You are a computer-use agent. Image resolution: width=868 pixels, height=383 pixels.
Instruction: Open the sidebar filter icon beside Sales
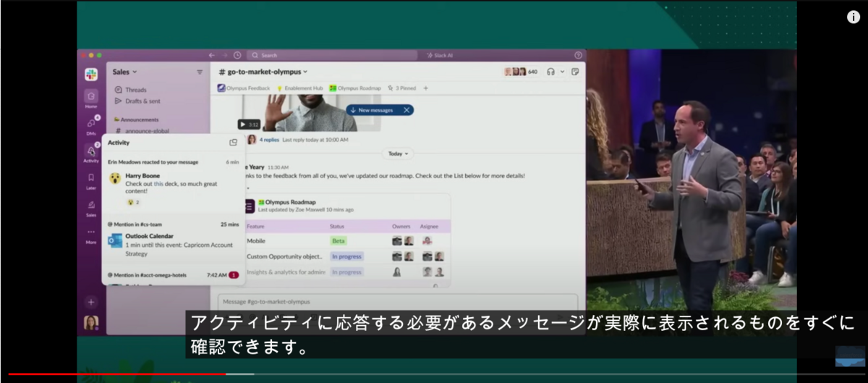coord(200,72)
